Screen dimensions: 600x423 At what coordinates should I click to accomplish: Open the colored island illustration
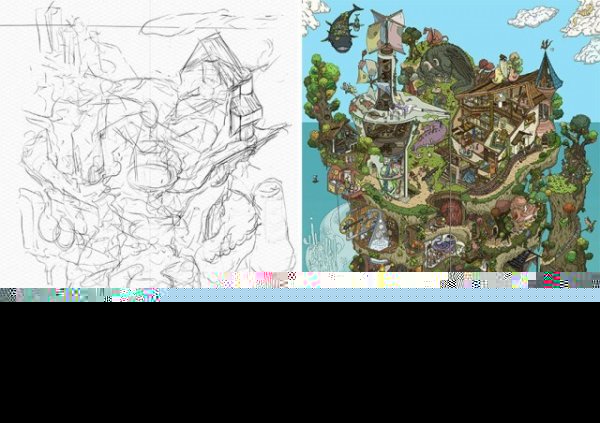pyautogui.click(x=451, y=136)
